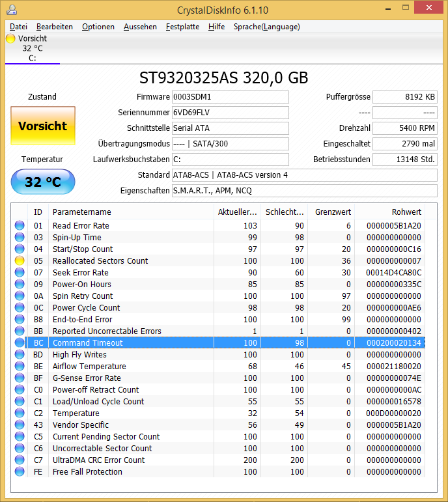The image size is (448, 502).
Task: Click the Seriennummer field 6VD69FLV
Action: pyautogui.click(x=231, y=113)
